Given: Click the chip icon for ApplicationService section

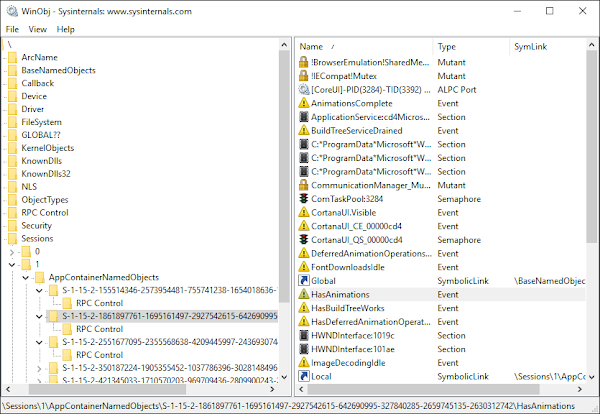Looking at the screenshot, I should (x=304, y=117).
